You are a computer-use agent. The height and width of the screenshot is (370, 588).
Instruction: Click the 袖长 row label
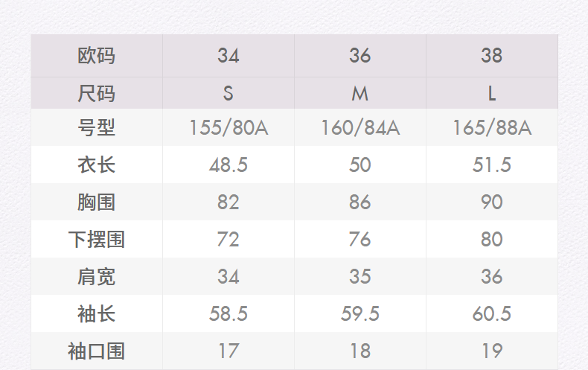click(97, 313)
